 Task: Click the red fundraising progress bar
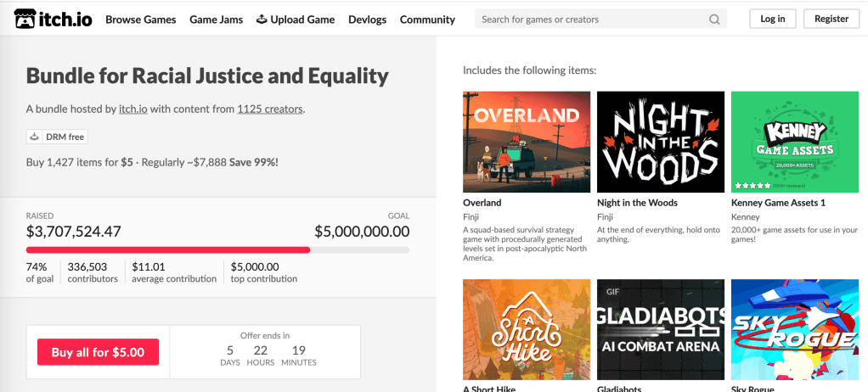tap(168, 249)
